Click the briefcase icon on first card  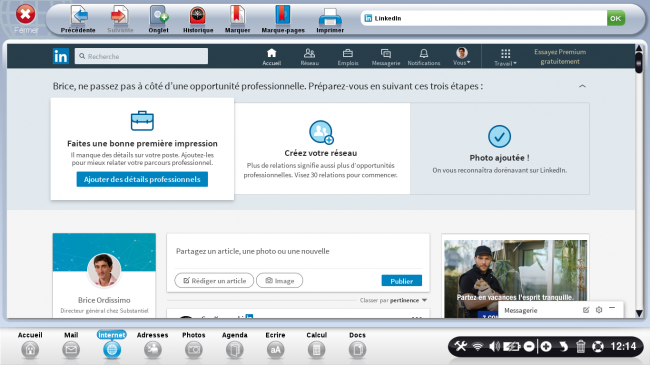point(142,121)
